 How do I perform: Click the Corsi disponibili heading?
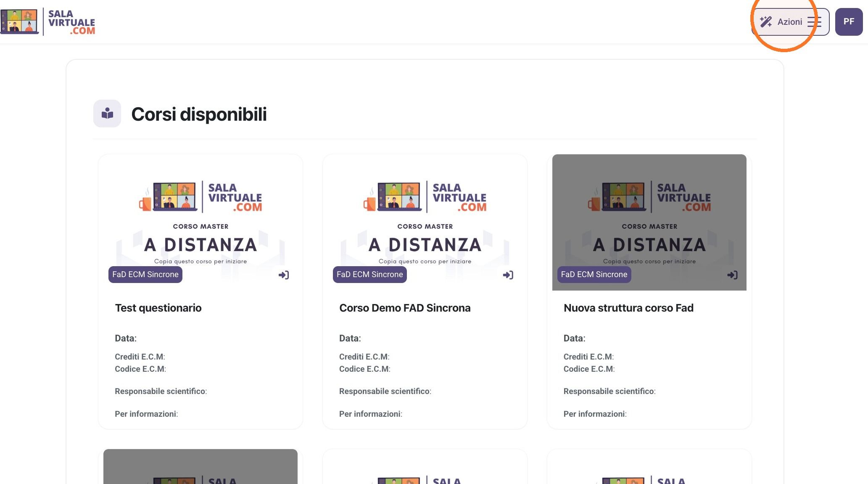click(199, 114)
